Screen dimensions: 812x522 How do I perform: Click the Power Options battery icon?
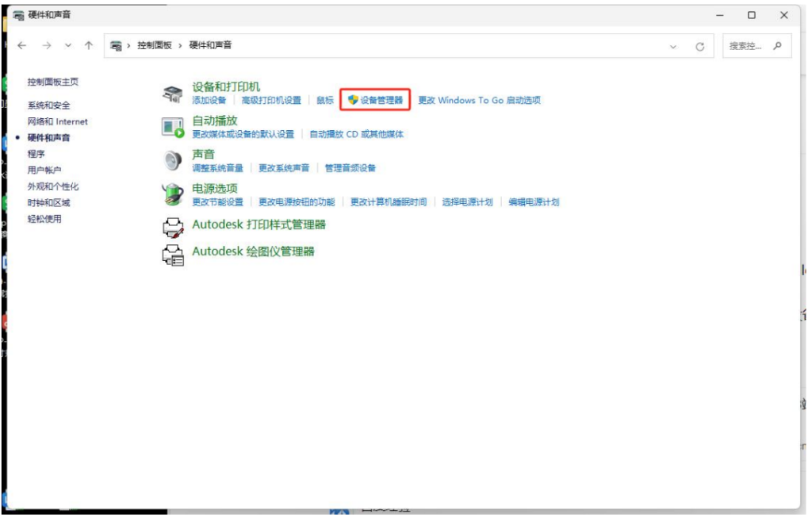coord(172,194)
